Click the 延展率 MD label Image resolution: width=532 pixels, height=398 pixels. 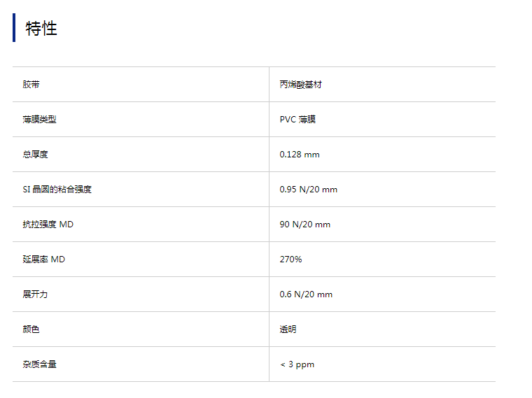[43, 260]
